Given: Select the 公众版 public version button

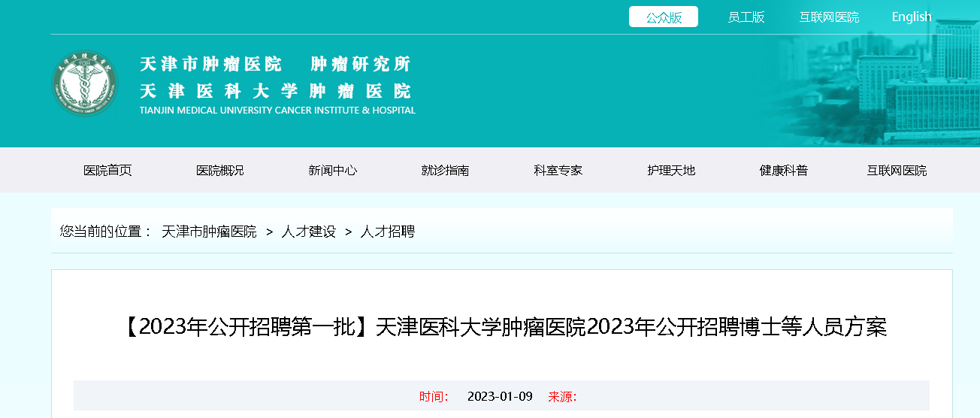Looking at the screenshot, I should [x=664, y=17].
